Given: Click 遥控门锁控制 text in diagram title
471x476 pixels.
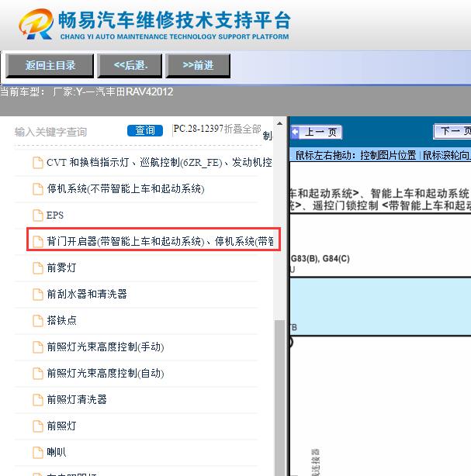Looking at the screenshot, I should click(345, 205).
